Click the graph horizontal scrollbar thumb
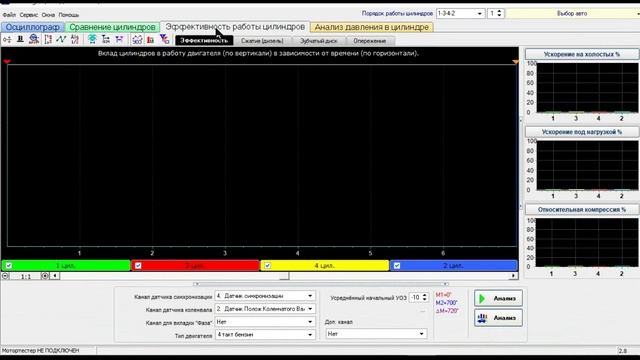640x360 pixels. point(284,276)
